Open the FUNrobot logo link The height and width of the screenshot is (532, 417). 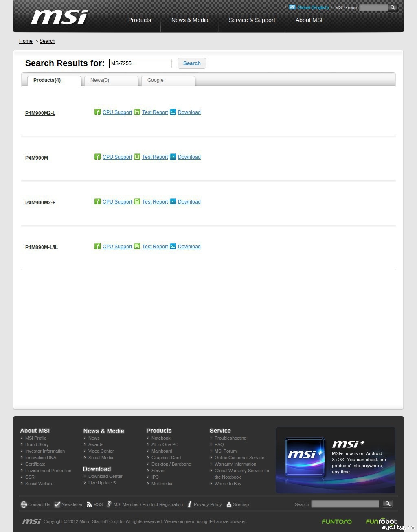click(x=381, y=521)
